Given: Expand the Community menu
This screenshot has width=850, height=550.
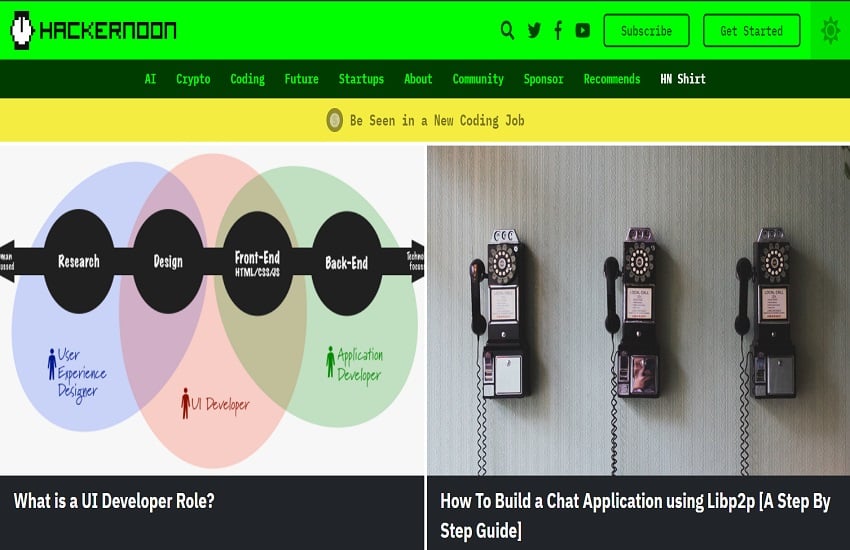Looking at the screenshot, I should (478, 79).
